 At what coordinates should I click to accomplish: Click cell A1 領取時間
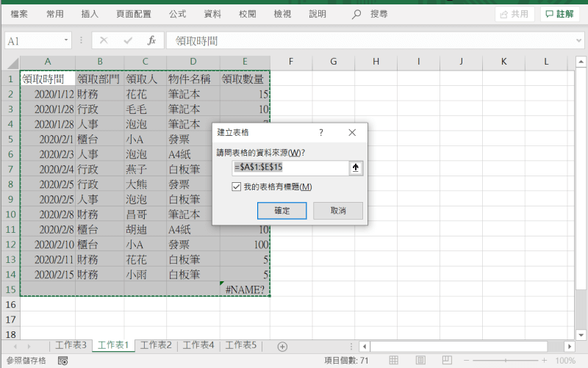pos(48,79)
